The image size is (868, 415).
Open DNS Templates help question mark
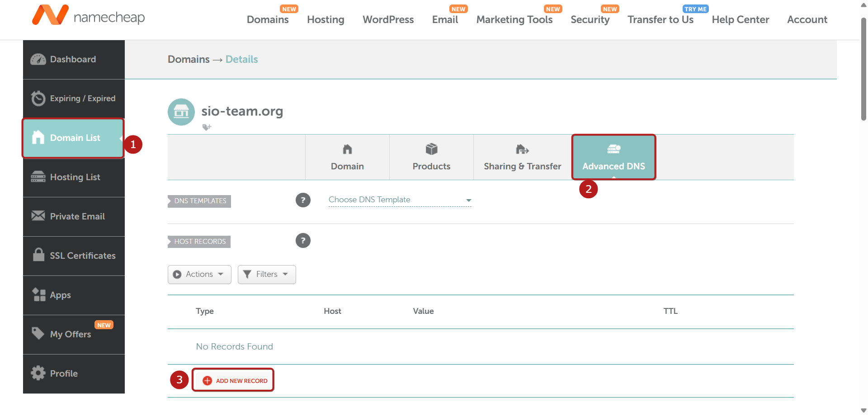[303, 200]
